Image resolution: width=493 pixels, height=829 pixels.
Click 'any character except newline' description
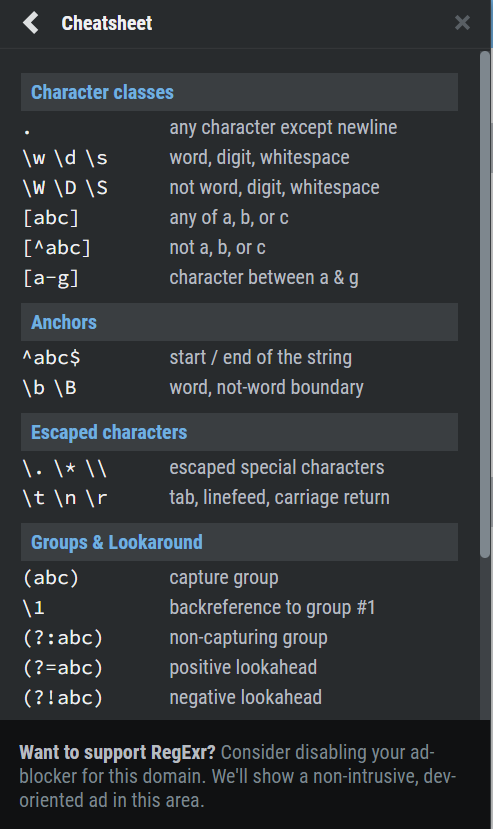point(283,127)
